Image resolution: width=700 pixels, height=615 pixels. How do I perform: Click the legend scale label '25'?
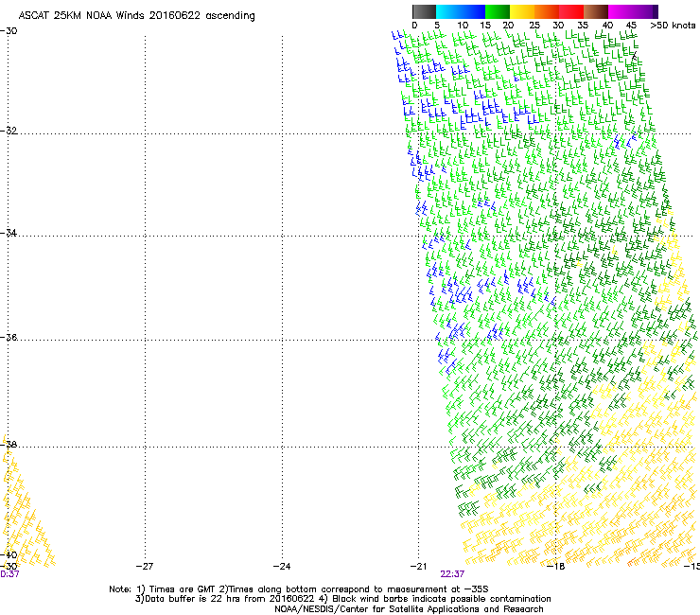coord(534,26)
